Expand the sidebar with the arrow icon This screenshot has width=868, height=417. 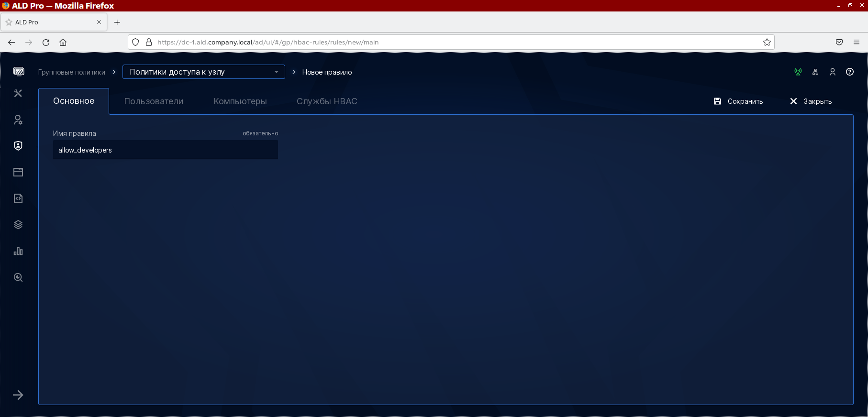coord(18,395)
